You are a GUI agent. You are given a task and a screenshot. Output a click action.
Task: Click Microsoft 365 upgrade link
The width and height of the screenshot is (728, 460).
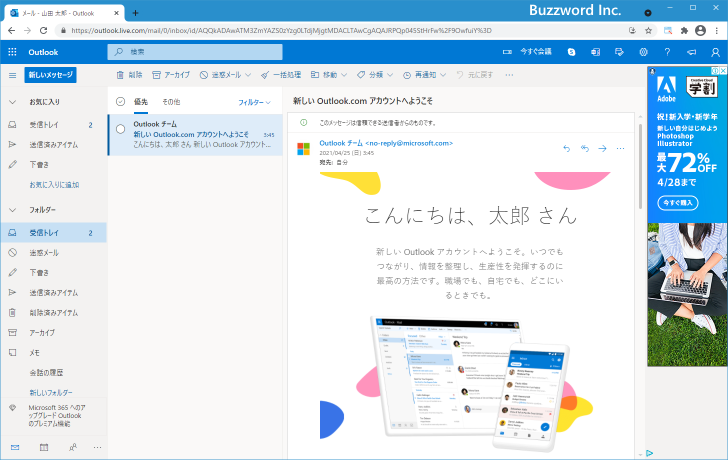56,415
